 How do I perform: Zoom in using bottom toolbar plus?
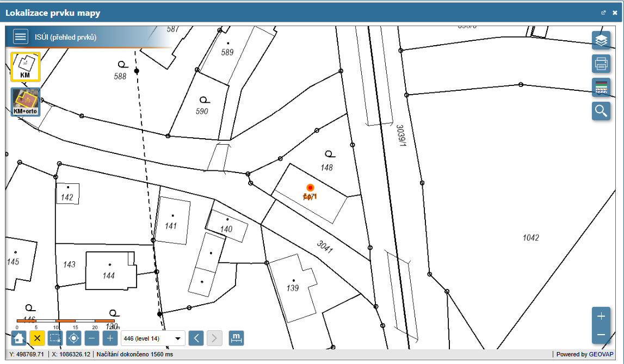coord(110,338)
